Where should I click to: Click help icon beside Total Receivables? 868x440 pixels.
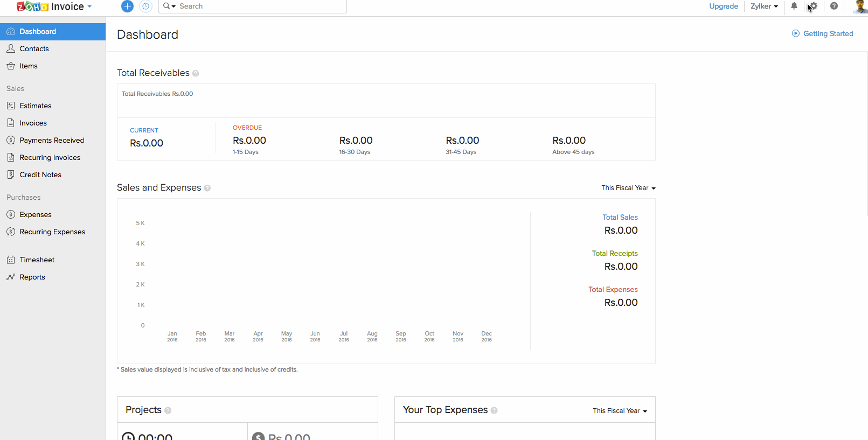tap(196, 73)
